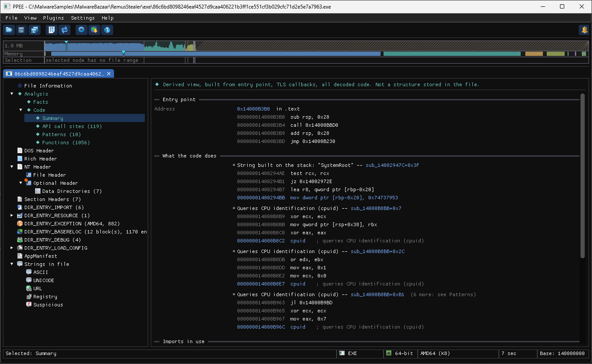Screen dimensions: 592x364
Task: Click the file-size entropy map strip
Action: coord(316,46)
